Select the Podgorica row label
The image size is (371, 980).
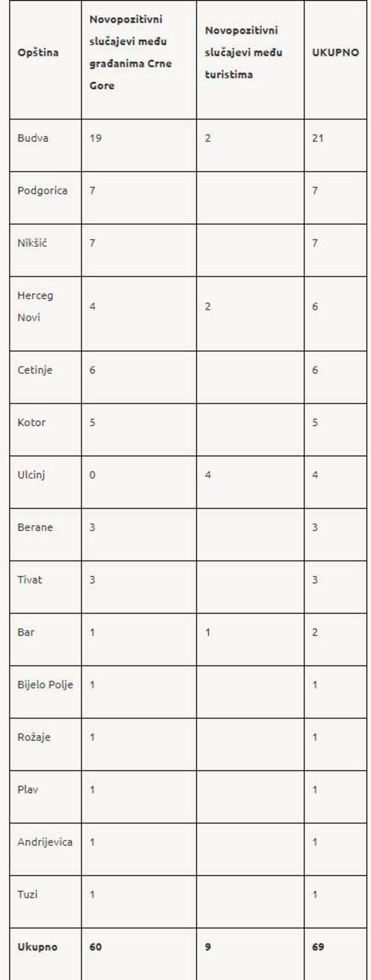coord(42,191)
